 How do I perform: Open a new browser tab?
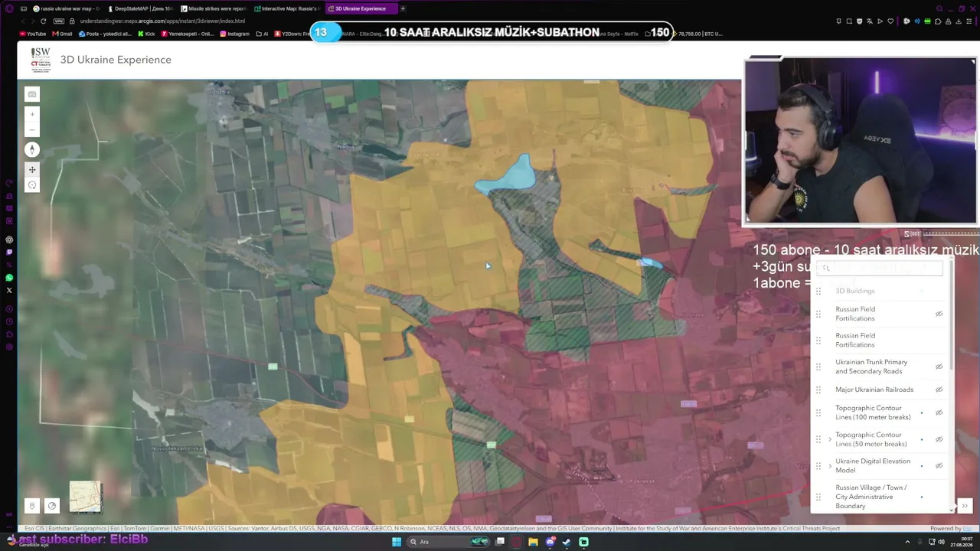click(x=403, y=8)
